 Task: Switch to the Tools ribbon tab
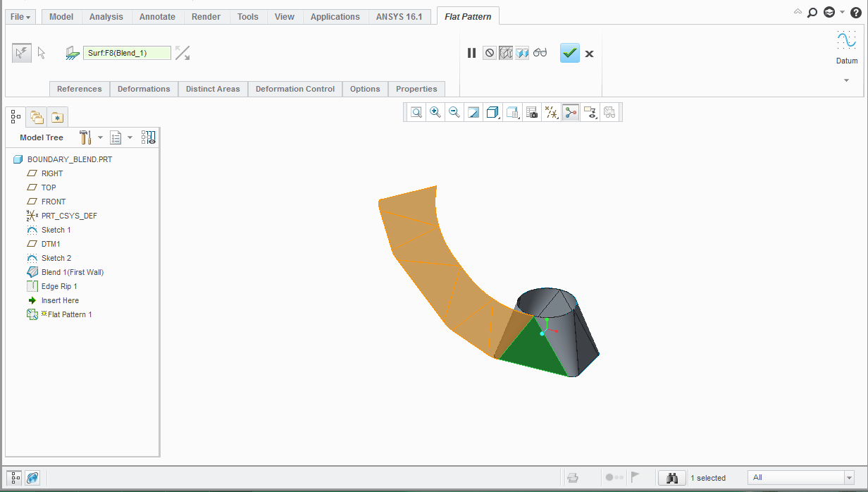(x=248, y=16)
